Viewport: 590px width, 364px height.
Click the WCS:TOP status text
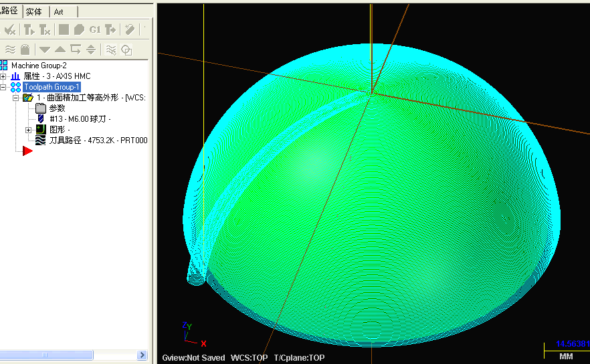pos(249,357)
